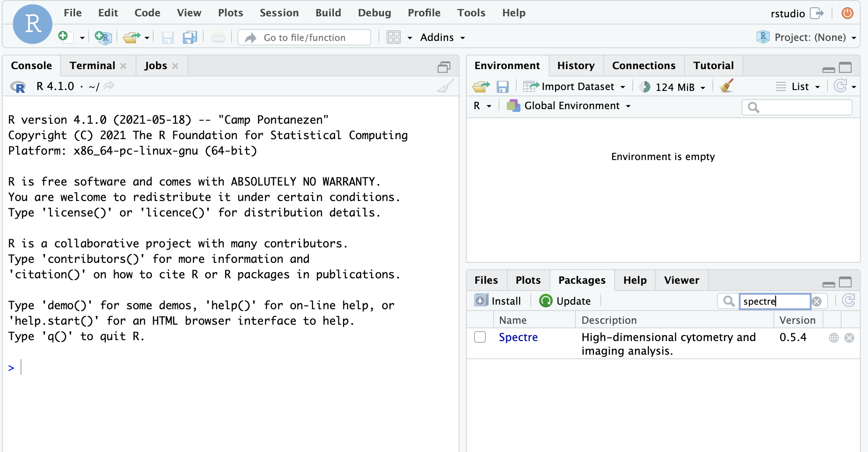The width and height of the screenshot is (868, 452).
Task: Click the Open existing file folder icon
Action: (x=131, y=37)
